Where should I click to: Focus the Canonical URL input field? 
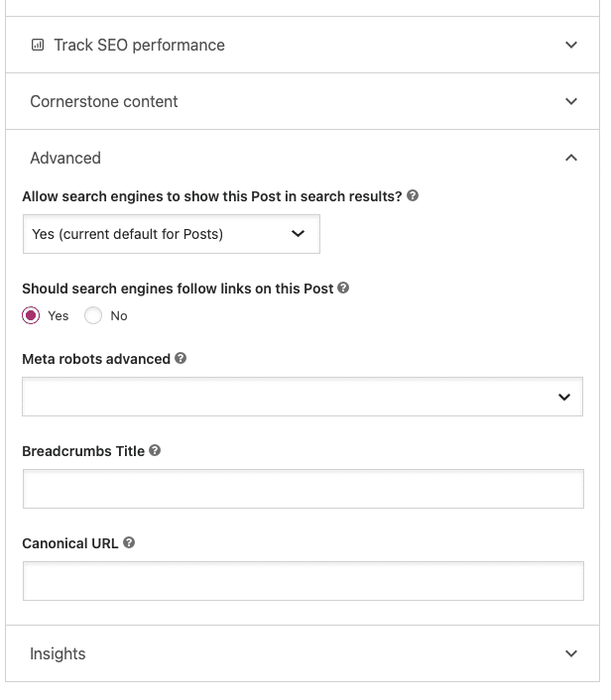[304, 581]
